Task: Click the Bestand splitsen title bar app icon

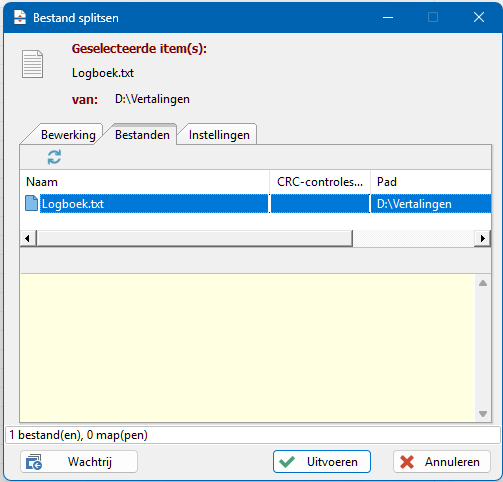Action: pyautogui.click(x=20, y=17)
